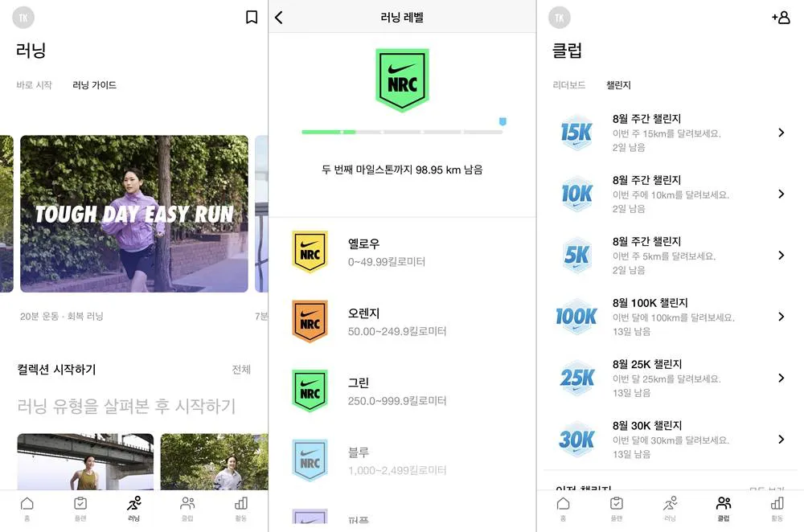Viewport: 804px width, 532px height.
Task: Open the 홈 tab in the bottom navigation
Action: (x=27, y=506)
